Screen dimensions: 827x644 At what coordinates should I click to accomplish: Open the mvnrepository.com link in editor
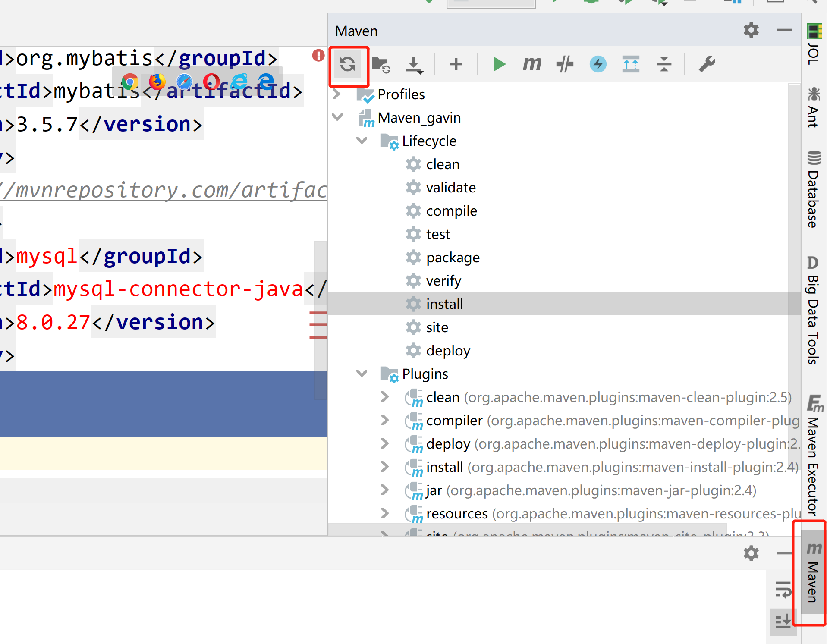click(164, 190)
